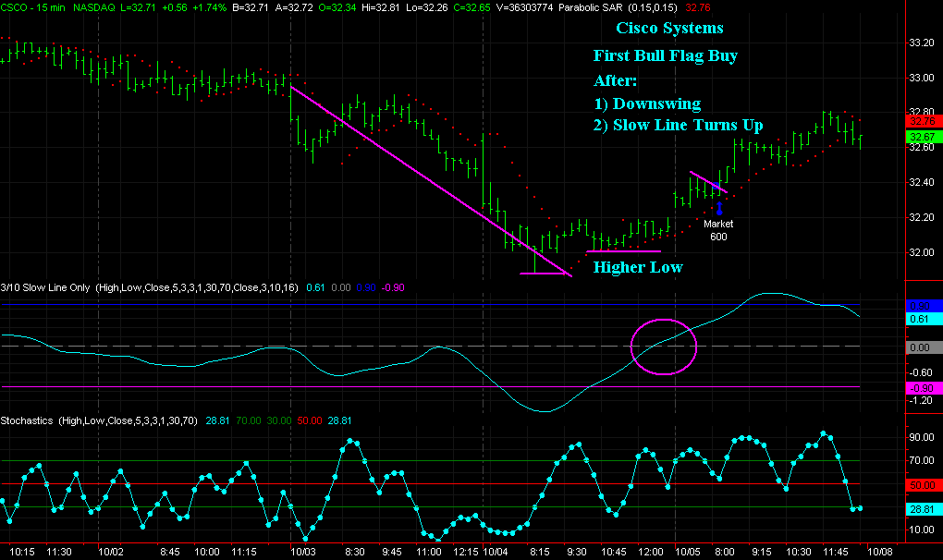This screenshot has height=560, width=943.
Task: Select the 8:15 time label
Action: click(540, 552)
